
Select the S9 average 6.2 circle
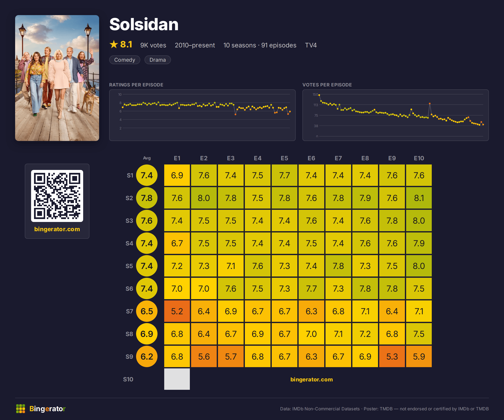tap(147, 356)
